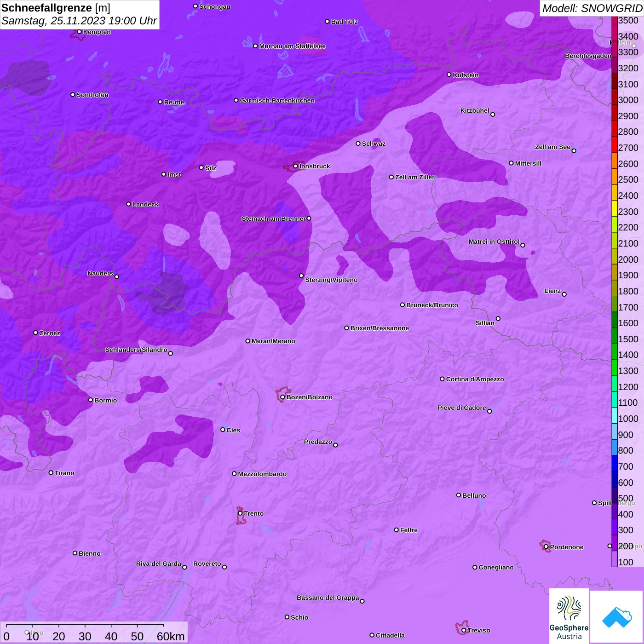The image size is (644, 644).
Task: Select the date 'Samstag, 25.11.2023 19:00 Uhr'
Action: [x=79, y=21]
